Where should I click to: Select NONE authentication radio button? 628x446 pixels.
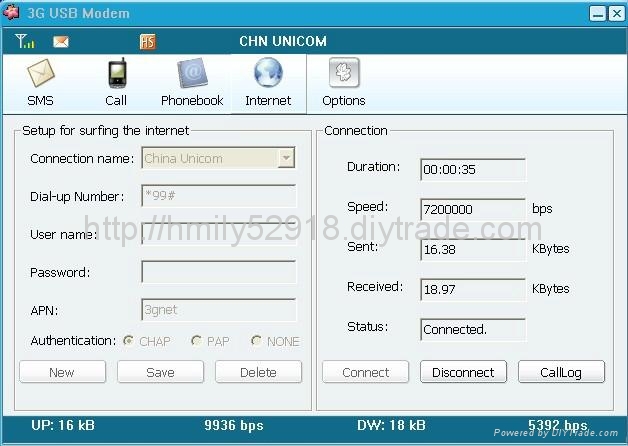coord(256,341)
